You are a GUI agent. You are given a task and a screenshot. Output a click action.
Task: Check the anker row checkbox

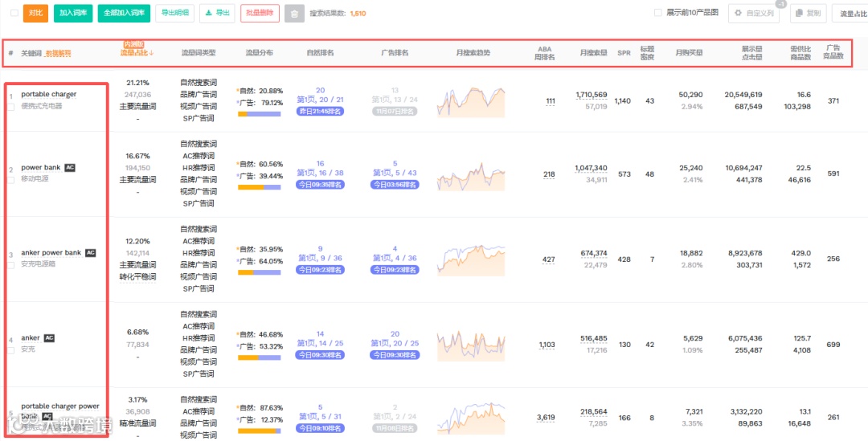pyautogui.click(x=11, y=349)
